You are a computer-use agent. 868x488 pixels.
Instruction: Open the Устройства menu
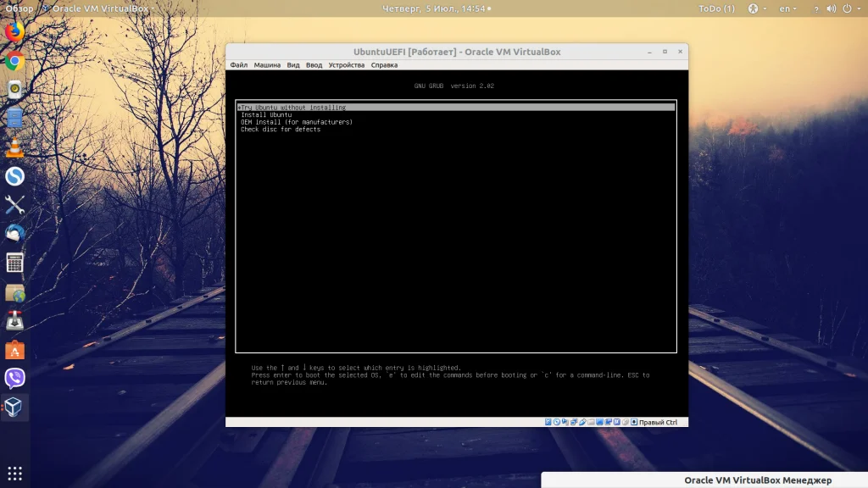[346, 65]
